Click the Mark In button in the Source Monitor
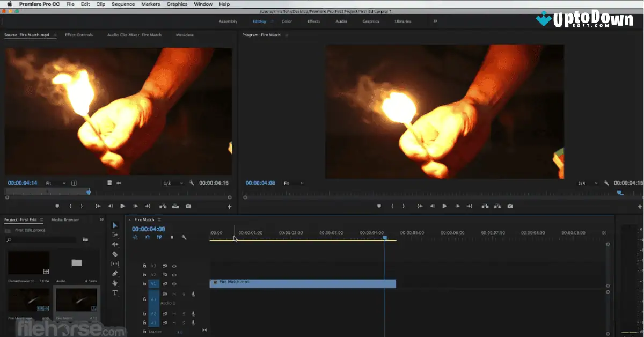Image resolution: width=644 pixels, height=337 pixels. coord(70,206)
